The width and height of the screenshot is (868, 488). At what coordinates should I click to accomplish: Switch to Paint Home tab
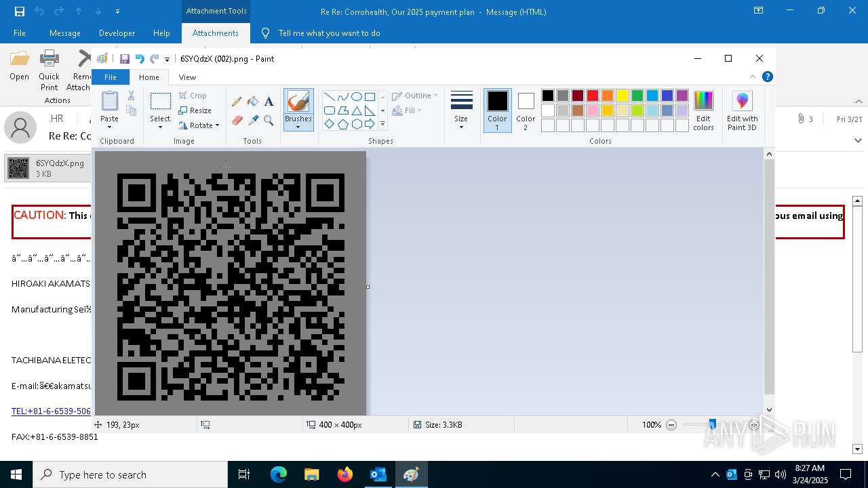click(x=149, y=77)
